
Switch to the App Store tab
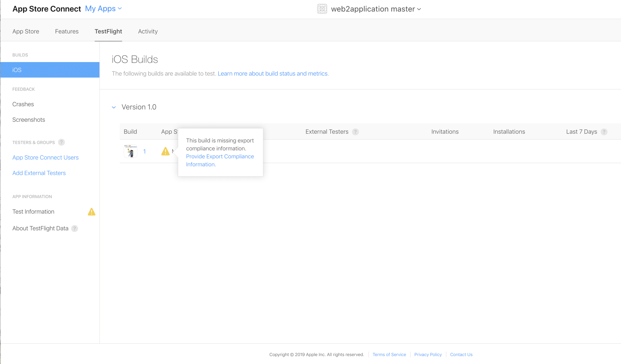pyautogui.click(x=26, y=31)
